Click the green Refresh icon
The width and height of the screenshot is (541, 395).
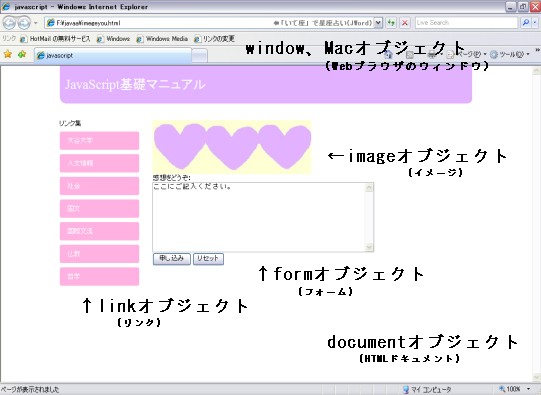[391, 23]
